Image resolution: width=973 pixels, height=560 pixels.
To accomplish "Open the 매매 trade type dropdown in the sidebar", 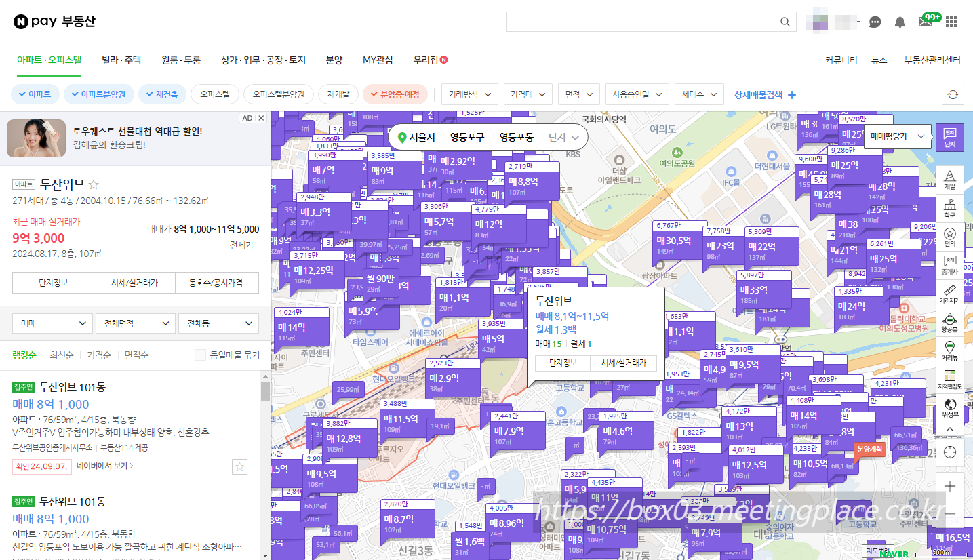I will [52, 323].
